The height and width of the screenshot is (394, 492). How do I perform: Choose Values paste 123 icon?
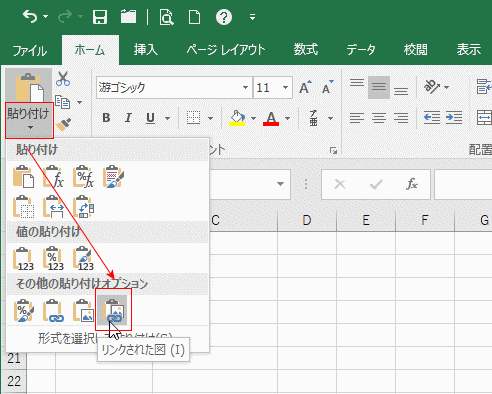click(23, 259)
